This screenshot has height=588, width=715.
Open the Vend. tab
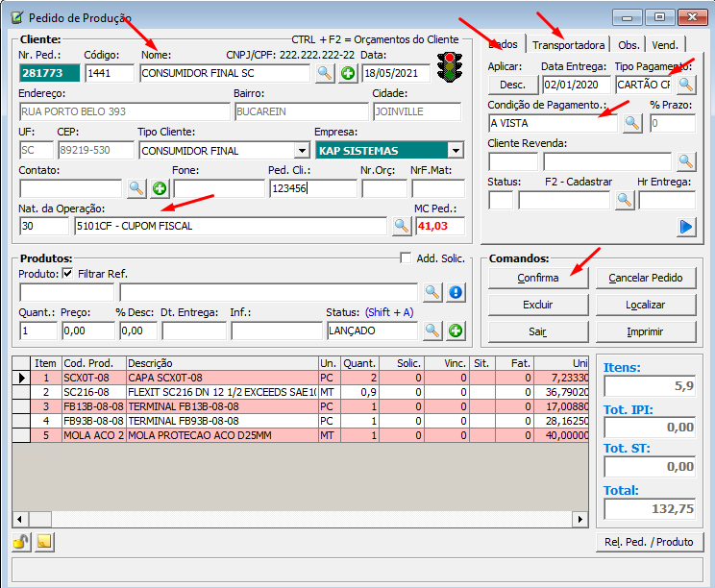665,45
